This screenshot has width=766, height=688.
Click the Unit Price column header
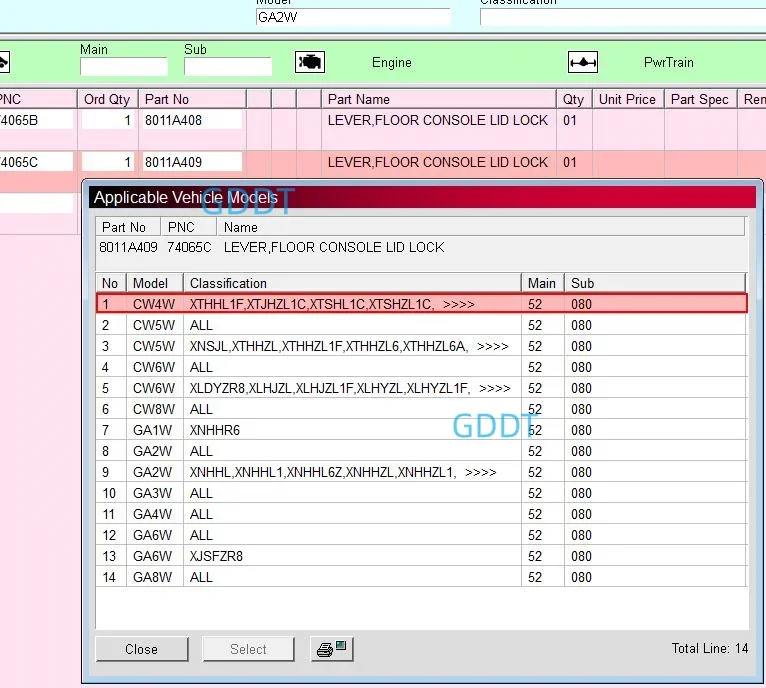point(627,99)
